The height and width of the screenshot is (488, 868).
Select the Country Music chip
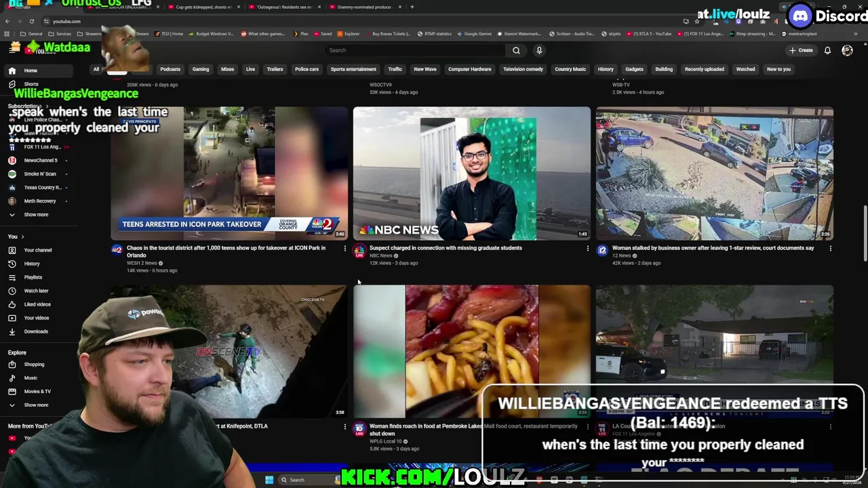pyautogui.click(x=570, y=69)
